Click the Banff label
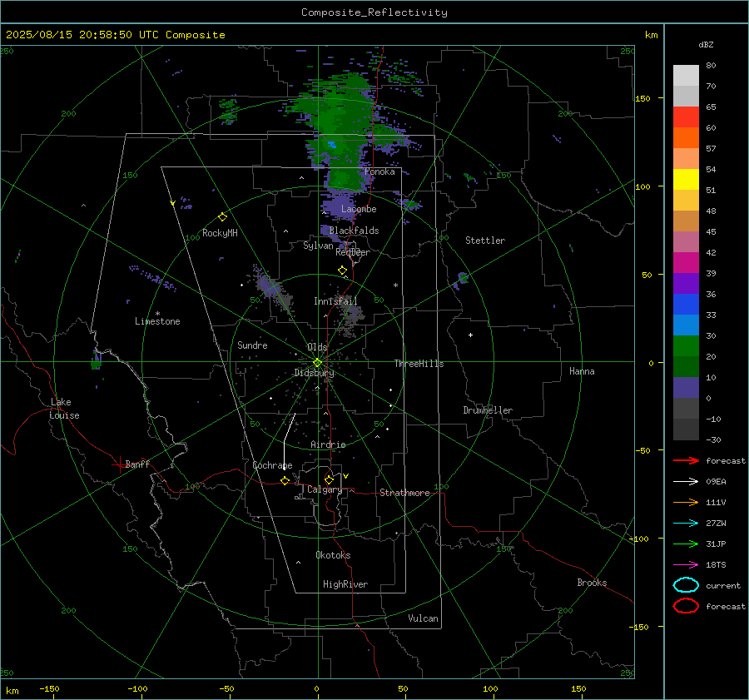 137,464
